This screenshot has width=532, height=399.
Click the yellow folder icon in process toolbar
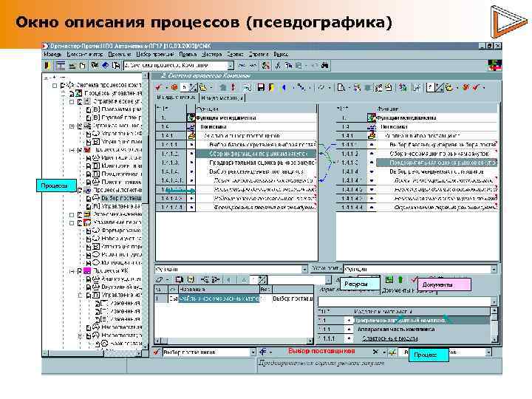203,87
